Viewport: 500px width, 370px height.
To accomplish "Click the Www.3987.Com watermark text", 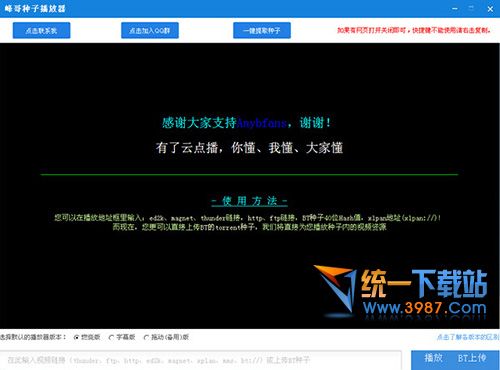I will click(425, 308).
